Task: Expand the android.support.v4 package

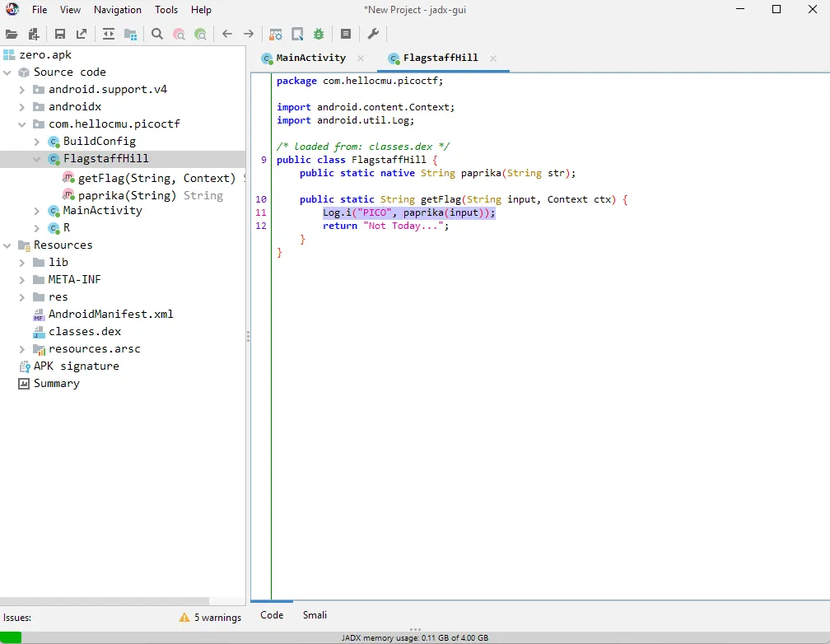Action: tap(21, 90)
